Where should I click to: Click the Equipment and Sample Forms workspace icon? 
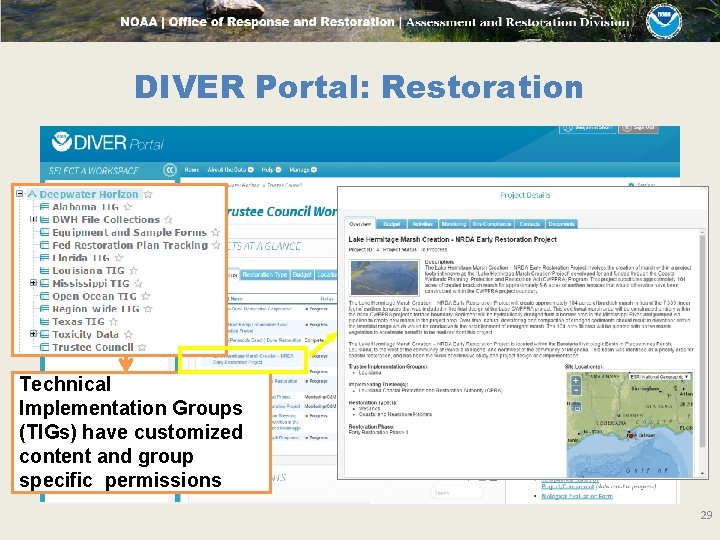(45, 232)
